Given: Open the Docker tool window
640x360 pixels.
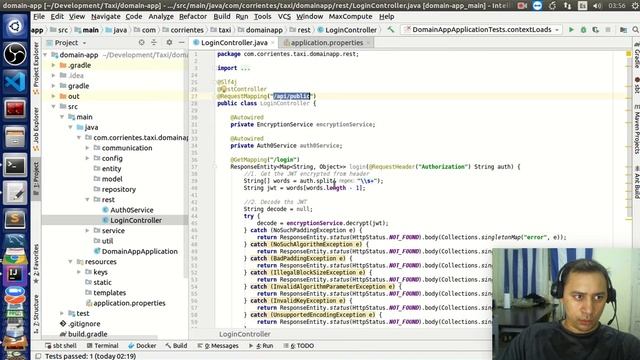Looking at the screenshot, I should coord(142,346).
